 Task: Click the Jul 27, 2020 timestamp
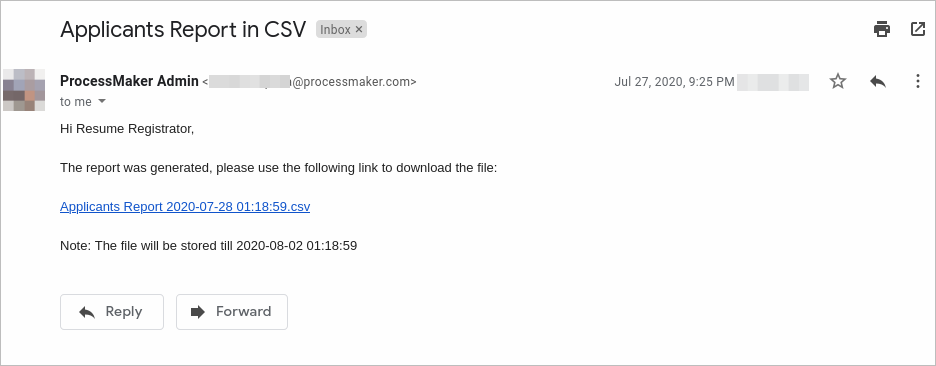tap(675, 82)
